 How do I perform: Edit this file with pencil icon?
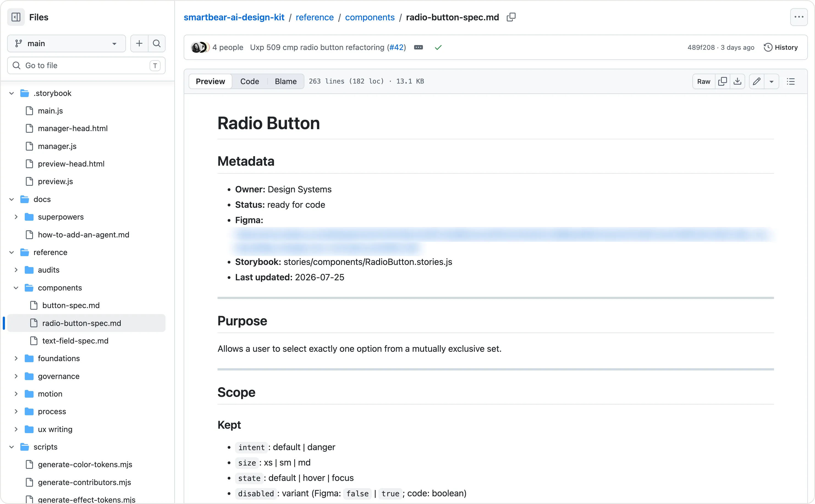(x=757, y=81)
